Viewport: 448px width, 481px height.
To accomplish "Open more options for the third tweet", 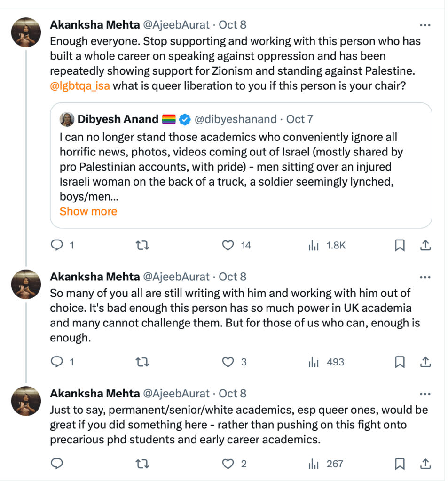I will coord(425,394).
